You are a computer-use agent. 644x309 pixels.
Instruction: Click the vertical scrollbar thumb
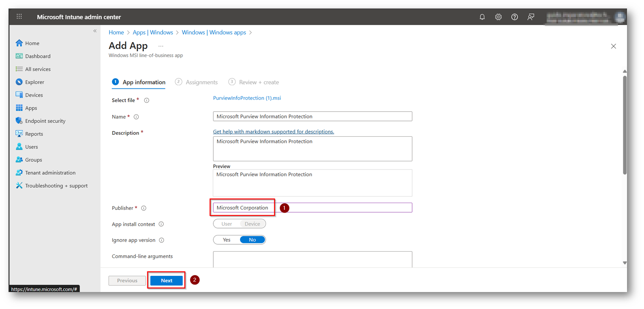(x=625, y=125)
